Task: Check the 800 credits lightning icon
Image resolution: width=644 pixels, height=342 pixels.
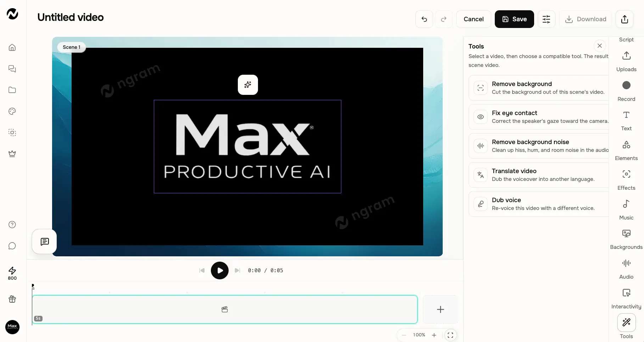Action: pyautogui.click(x=12, y=273)
